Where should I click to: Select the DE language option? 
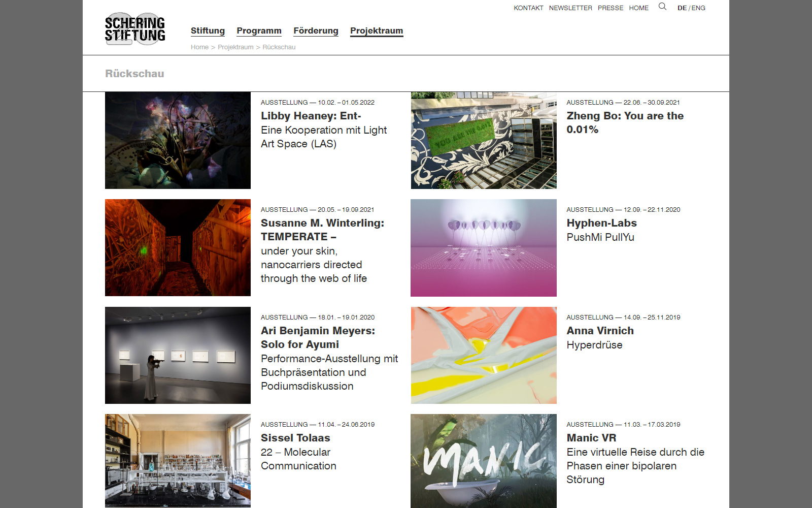pos(682,8)
